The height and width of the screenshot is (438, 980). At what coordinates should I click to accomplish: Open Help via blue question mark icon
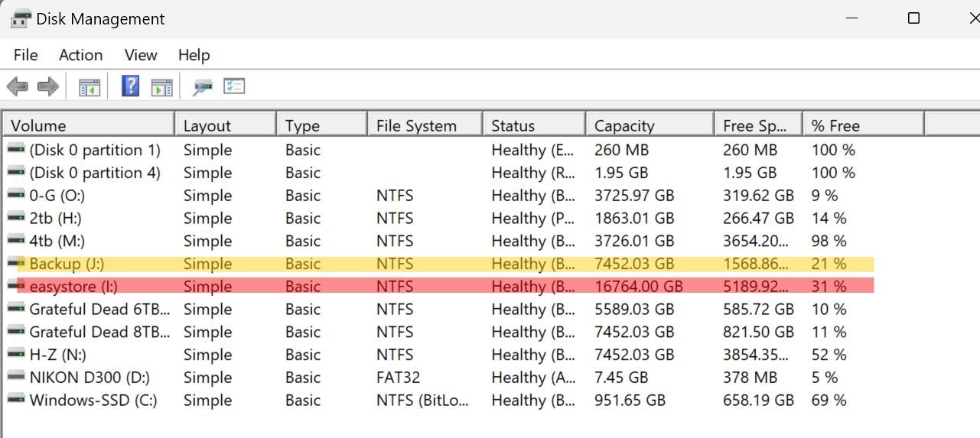(x=131, y=86)
